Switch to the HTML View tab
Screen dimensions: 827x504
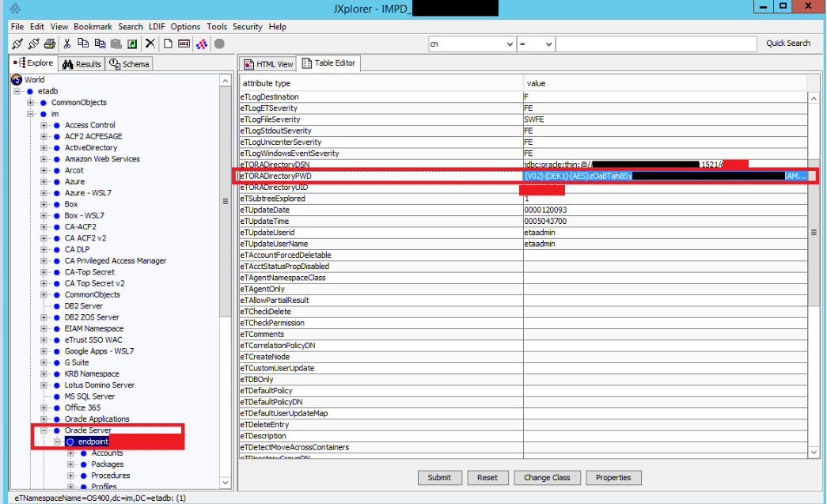point(268,64)
